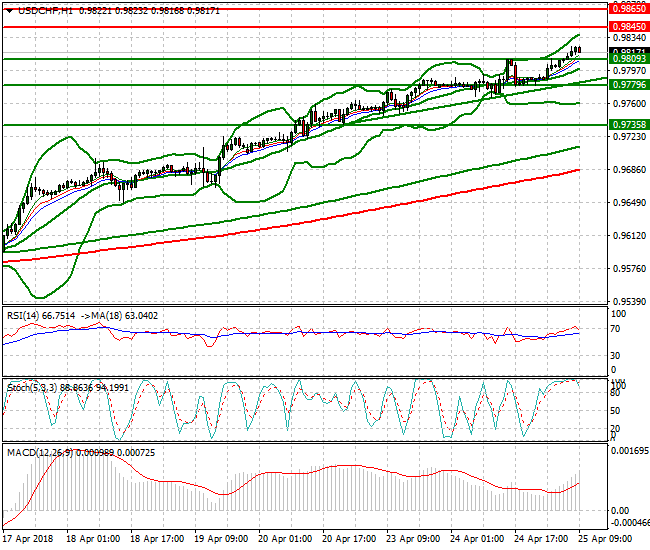Screen dimensions: 650x550
Task: Click the 18 Apr 17:00 time label
Action: [157, 539]
